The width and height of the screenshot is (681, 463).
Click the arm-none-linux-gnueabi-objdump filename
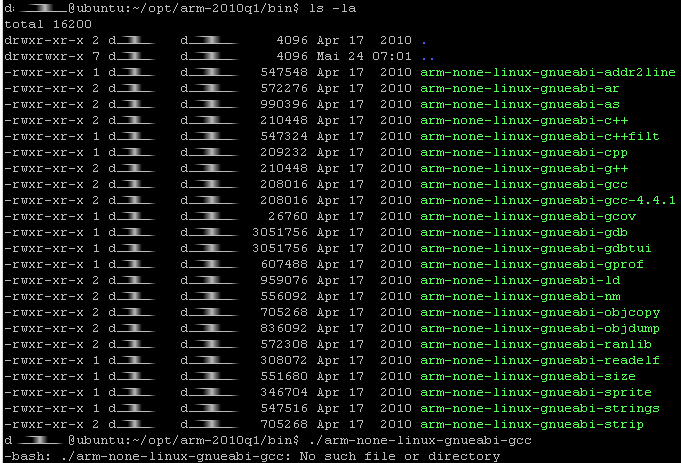[539, 328]
